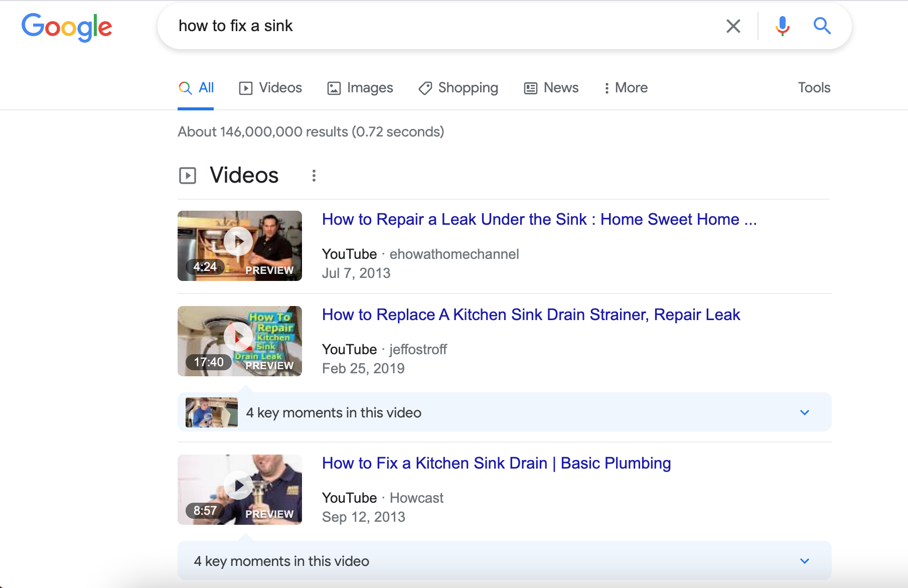Screen dimensions: 908x588
Task: Play the 17:40 drain strainer video thumbnail
Action: tap(240, 341)
